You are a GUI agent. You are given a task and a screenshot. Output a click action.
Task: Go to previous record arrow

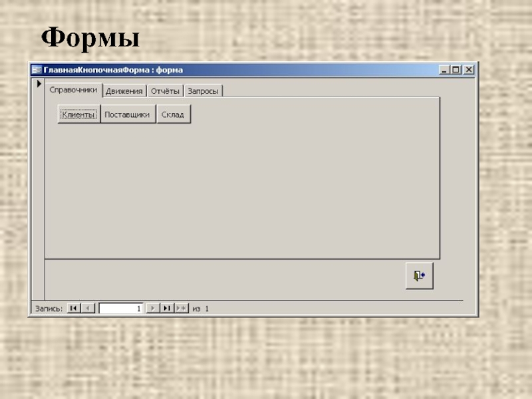pos(88,308)
